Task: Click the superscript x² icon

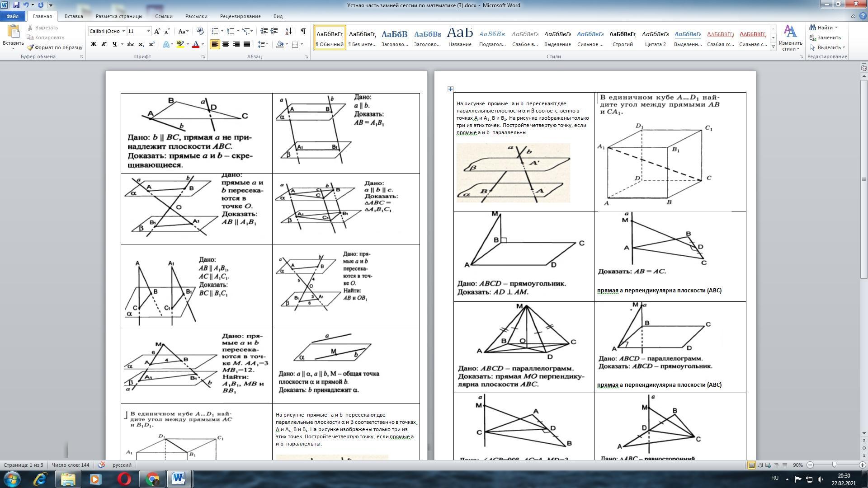Action: [x=152, y=44]
